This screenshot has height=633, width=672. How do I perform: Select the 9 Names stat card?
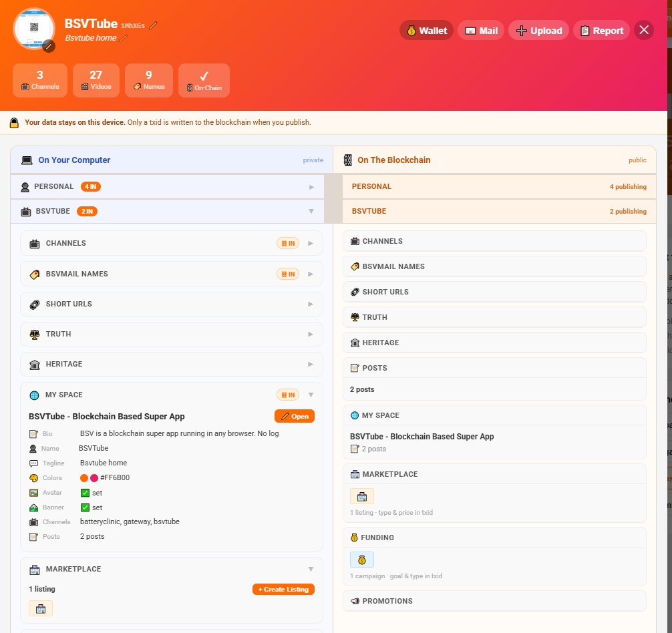click(x=149, y=81)
